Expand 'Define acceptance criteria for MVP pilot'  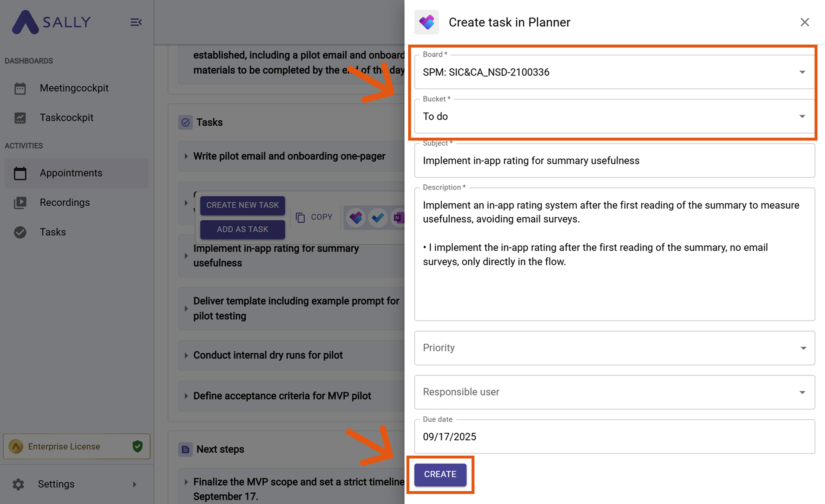(186, 396)
